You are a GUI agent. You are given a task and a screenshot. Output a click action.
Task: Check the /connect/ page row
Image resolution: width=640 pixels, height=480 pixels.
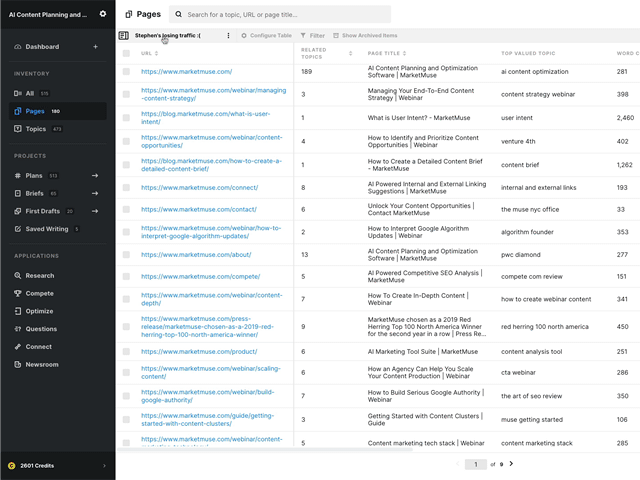126,187
